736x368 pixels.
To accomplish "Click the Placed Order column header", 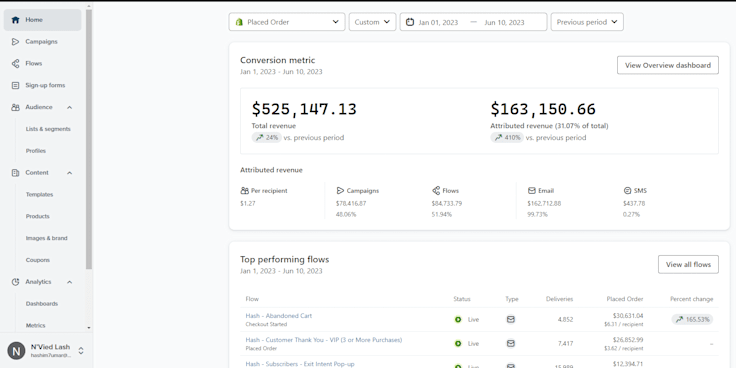I will click(x=625, y=299).
